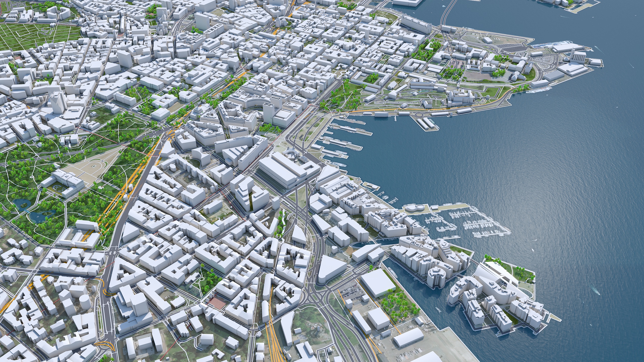Select the cylindrical tower on the harbor peninsula

click(x=436, y=277)
